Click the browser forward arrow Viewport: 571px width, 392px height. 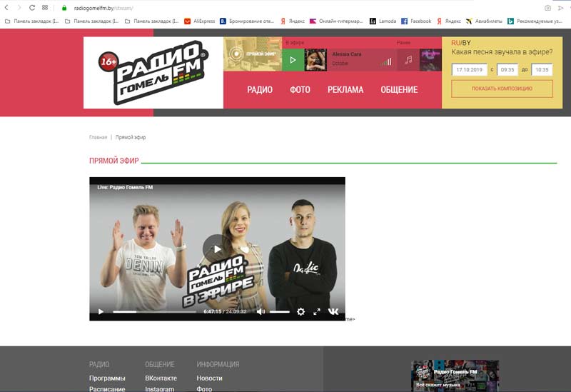[x=19, y=8]
